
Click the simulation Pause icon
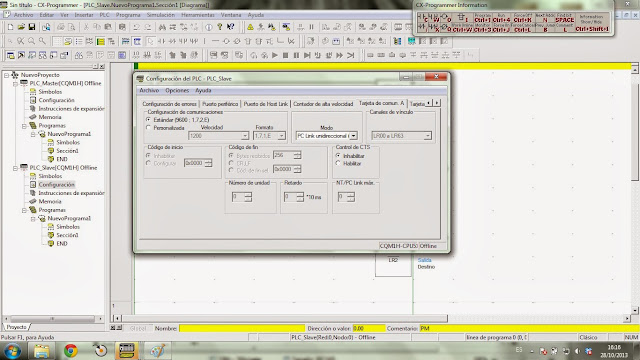(296, 55)
